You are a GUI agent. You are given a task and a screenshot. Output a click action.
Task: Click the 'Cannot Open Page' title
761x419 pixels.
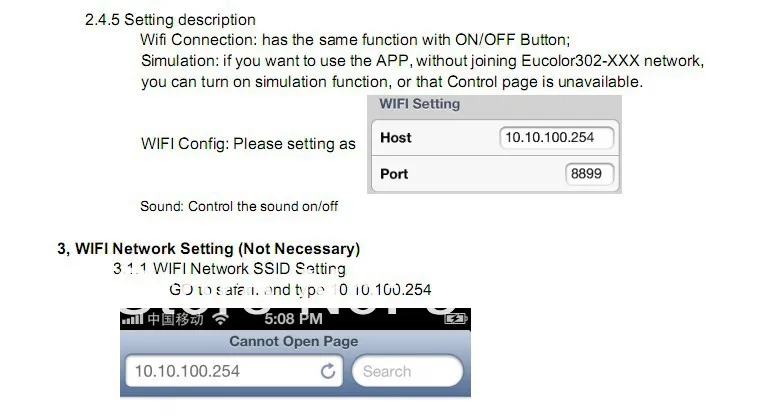(294, 341)
